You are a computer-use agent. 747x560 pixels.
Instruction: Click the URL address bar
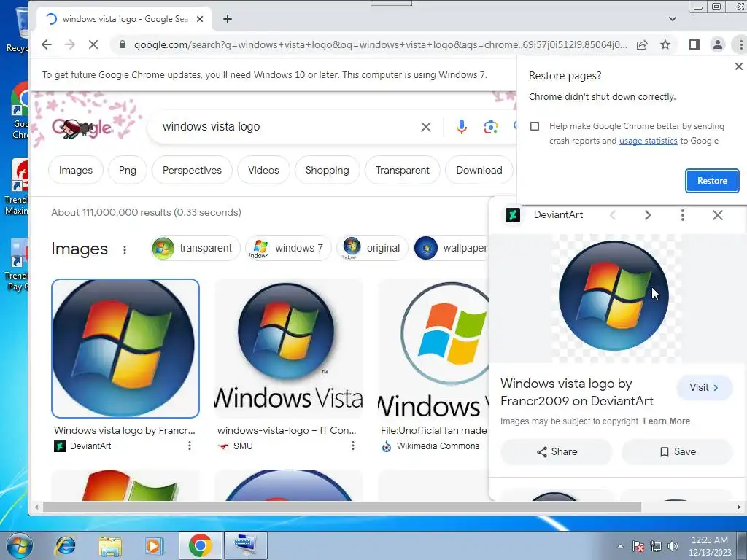(x=380, y=44)
